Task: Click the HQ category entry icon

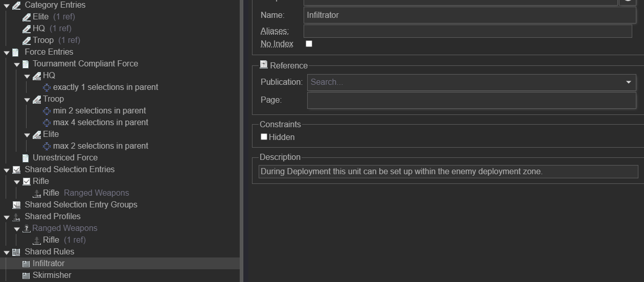Action: [x=27, y=29]
